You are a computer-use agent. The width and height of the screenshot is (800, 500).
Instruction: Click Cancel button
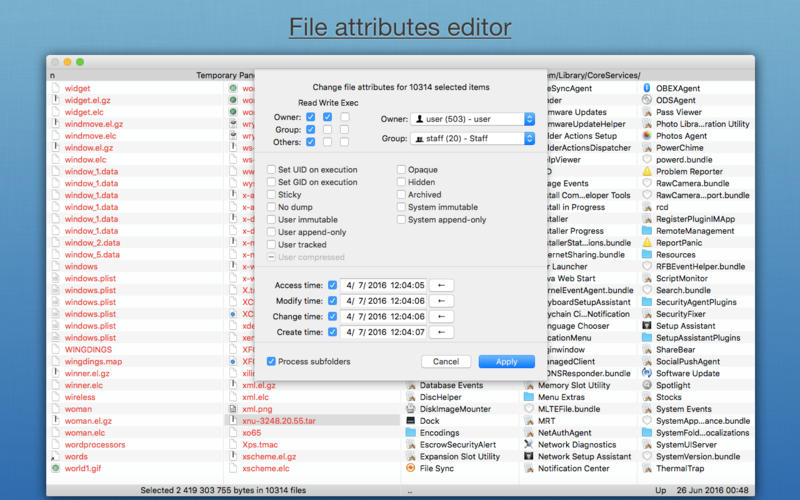click(x=446, y=361)
